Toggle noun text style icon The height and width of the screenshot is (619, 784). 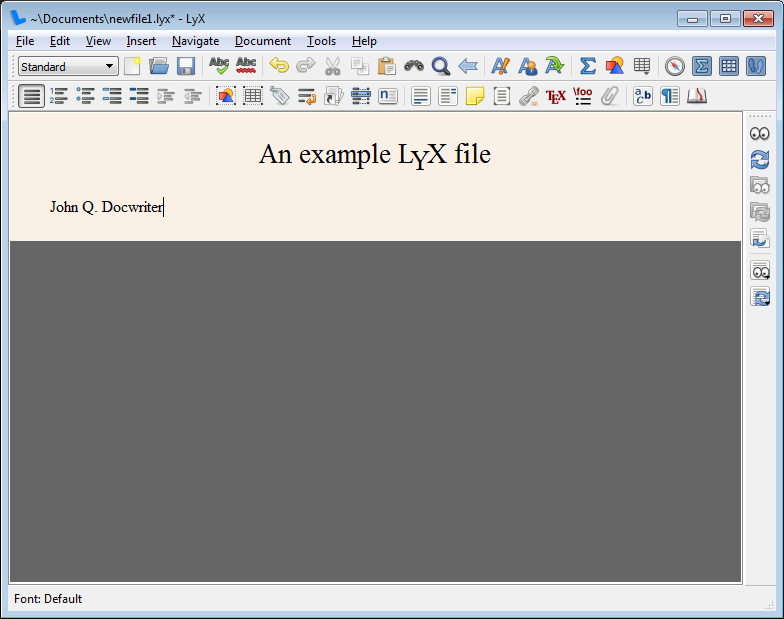coord(528,66)
